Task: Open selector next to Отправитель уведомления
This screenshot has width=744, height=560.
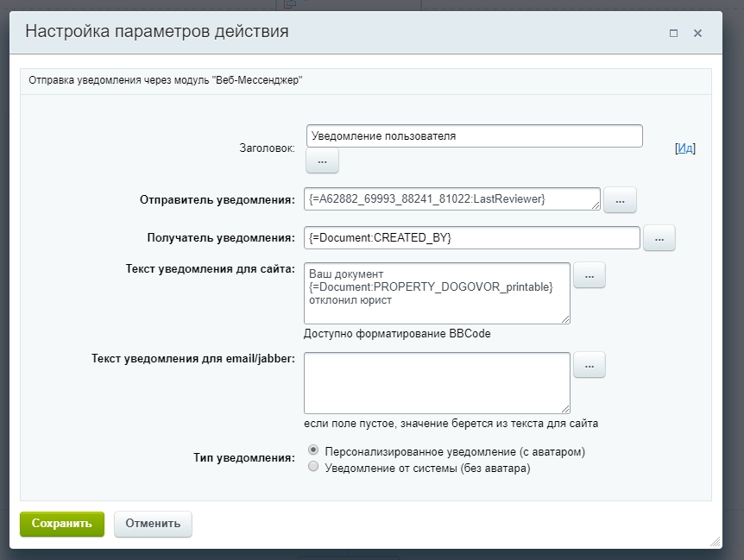Action: [619, 199]
